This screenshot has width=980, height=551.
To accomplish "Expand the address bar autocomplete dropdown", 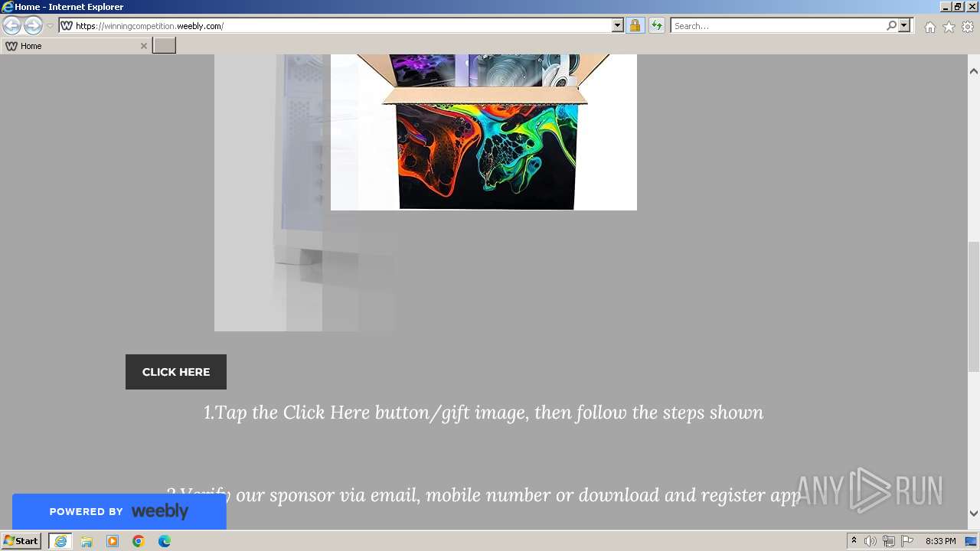I will [x=618, y=25].
